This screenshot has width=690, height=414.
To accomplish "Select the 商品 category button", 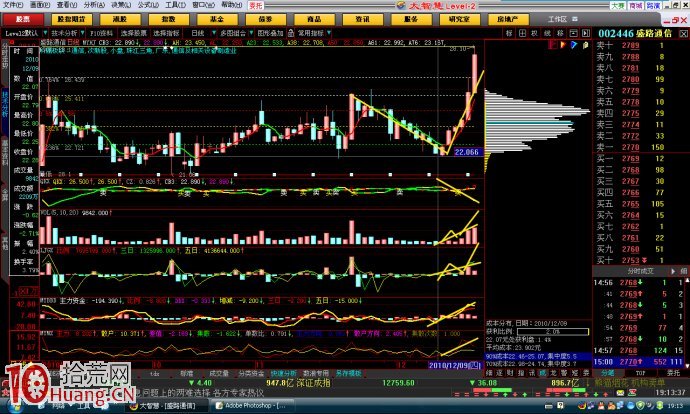I will click(314, 19).
